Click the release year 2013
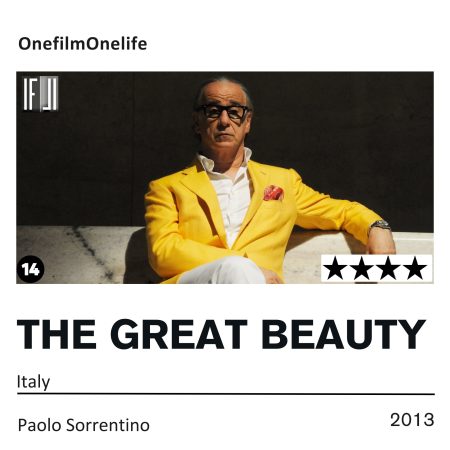 (412, 420)
